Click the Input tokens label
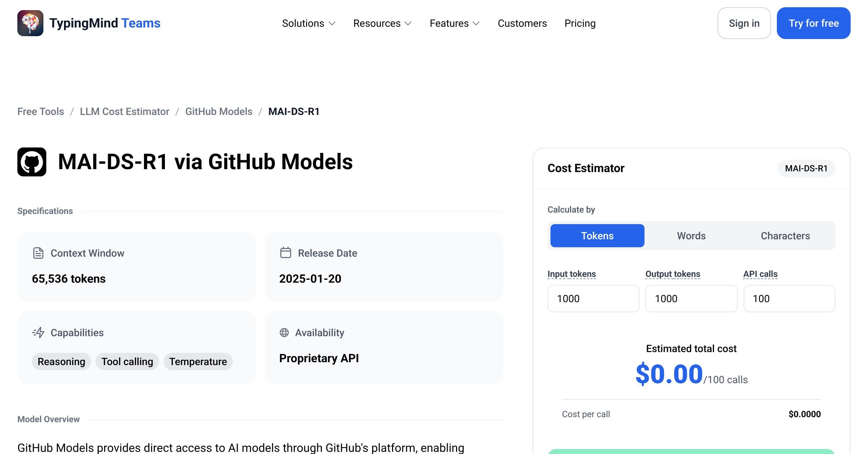 pyautogui.click(x=572, y=274)
